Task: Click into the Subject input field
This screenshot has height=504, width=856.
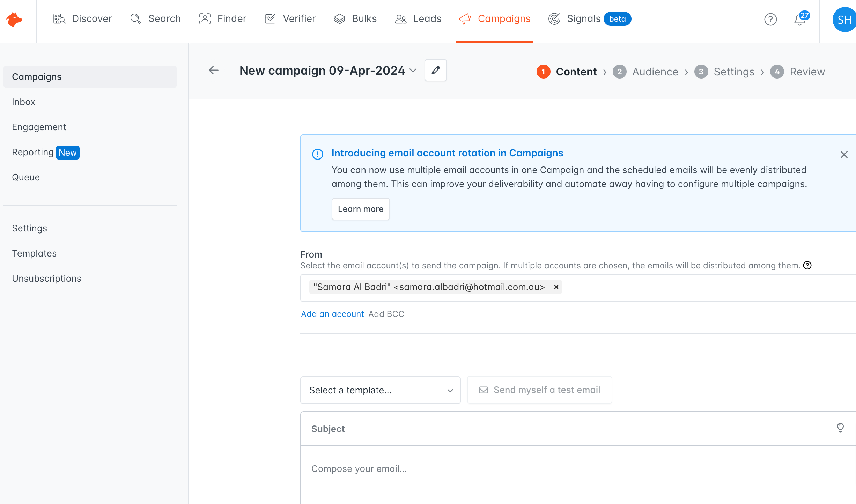Action: coord(559,429)
